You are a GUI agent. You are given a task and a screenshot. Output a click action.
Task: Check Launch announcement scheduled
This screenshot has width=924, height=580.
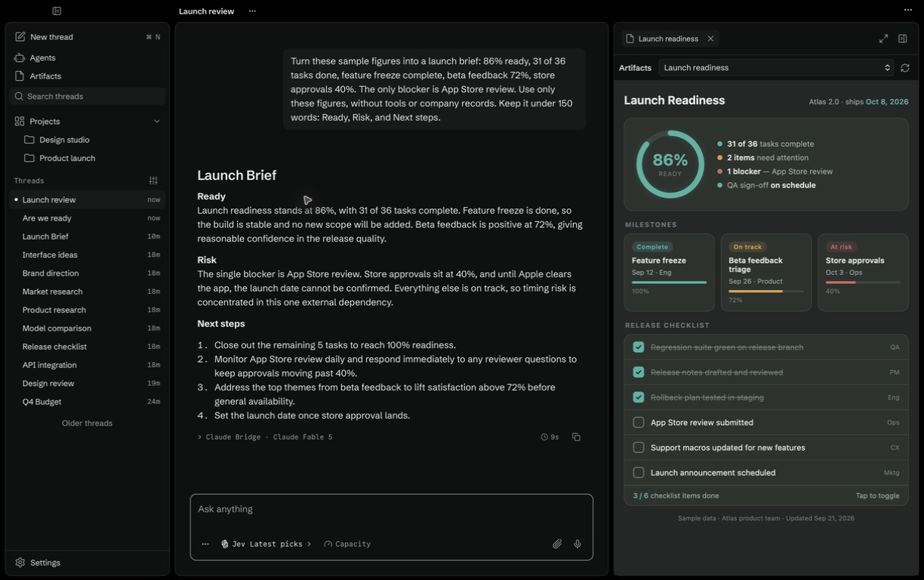[639, 472]
